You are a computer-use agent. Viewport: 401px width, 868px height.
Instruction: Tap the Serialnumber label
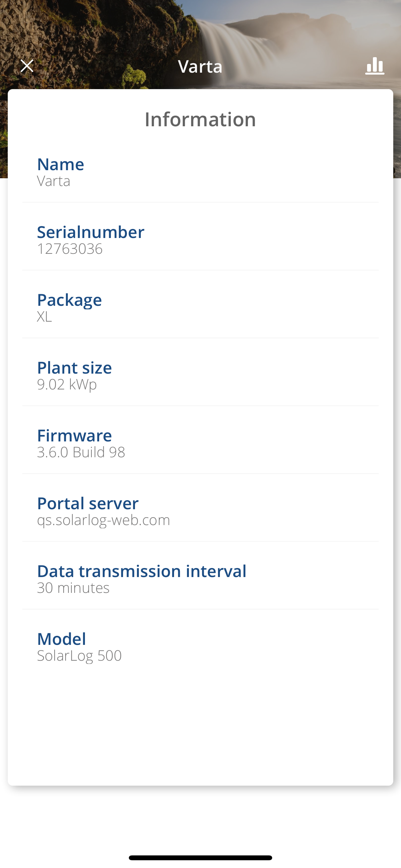(x=91, y=232)
